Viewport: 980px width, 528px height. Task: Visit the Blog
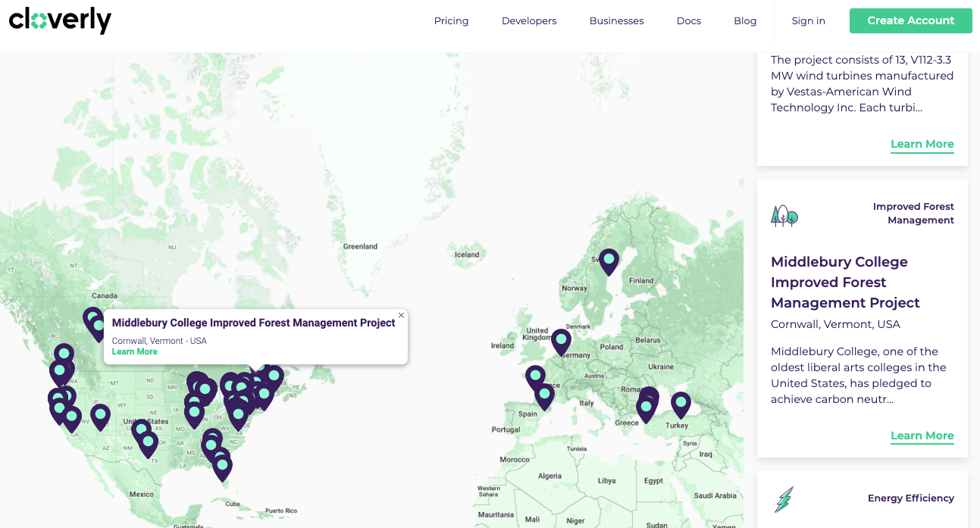click(745, 20)
